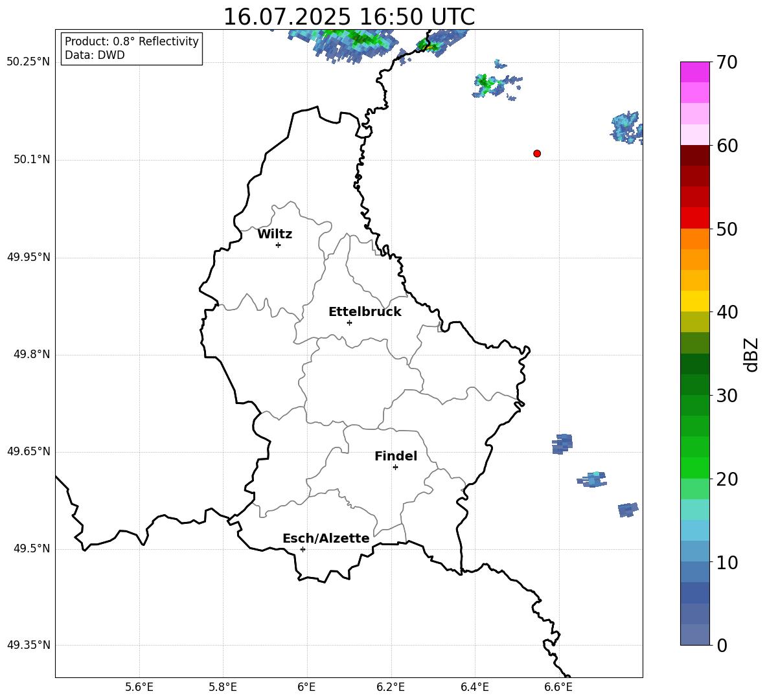This screenshot has width=767, height=700.
Task: Click the 40 tick on the colorbar
Action: pos(727,312)
